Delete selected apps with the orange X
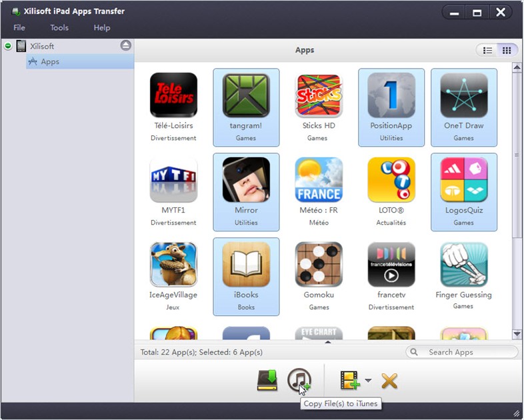 point(389,381)
